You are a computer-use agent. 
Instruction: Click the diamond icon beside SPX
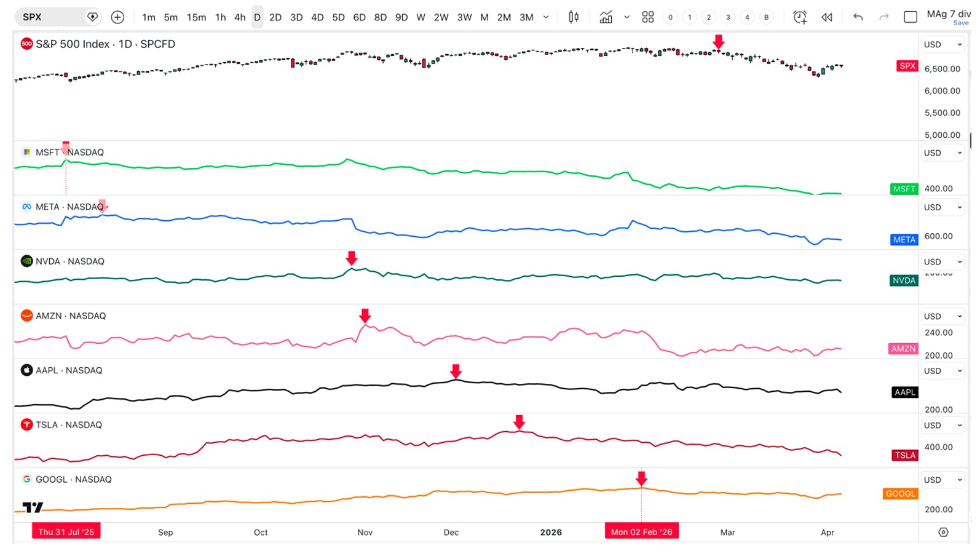pyautogui.click(x=92, y=17)
